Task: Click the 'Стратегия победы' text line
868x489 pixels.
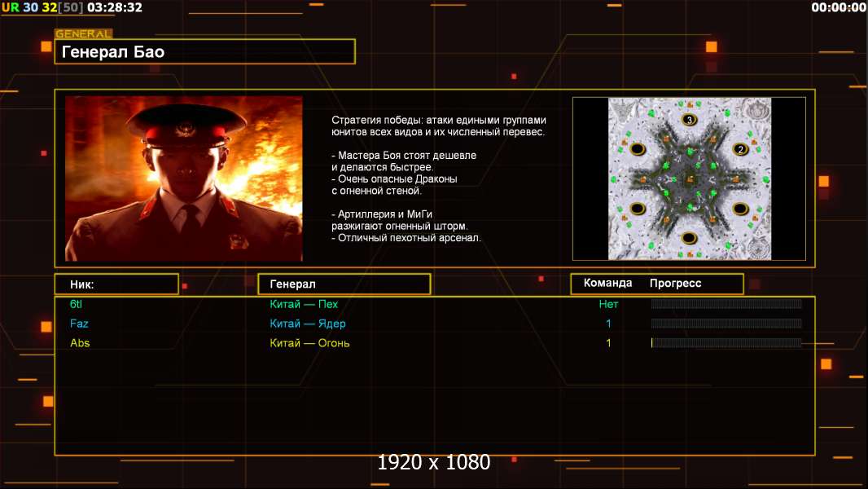Action: 438,120
